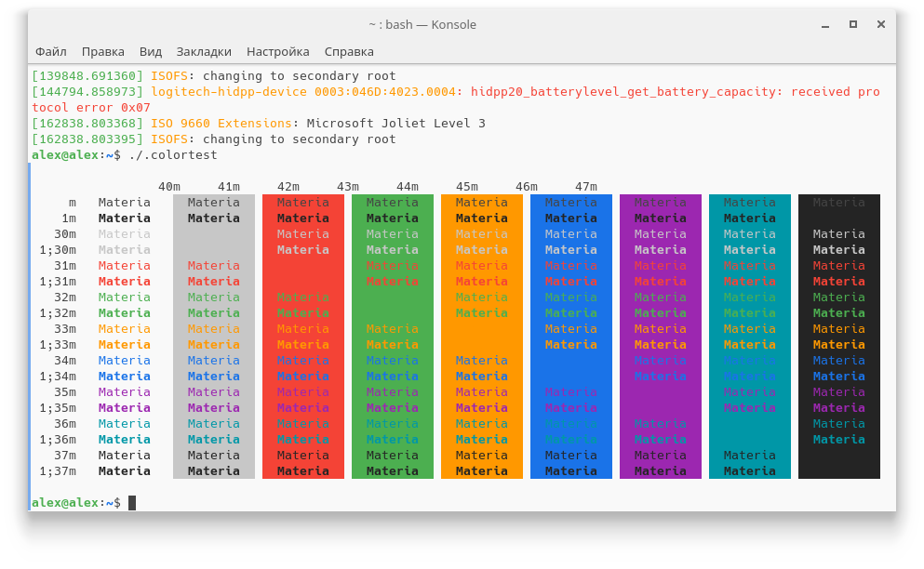Open the Файл menu
Screen dimensions: 924x569
pos(50,52)
